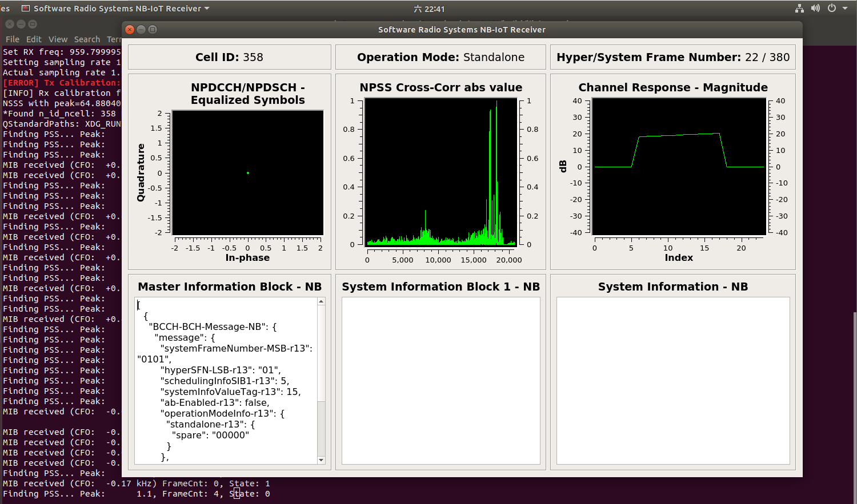Click the "BCCH-BCH-Message-NB" line
Image resolution: width=857 pixels, height=504 pixels.
pyautogui.click(x=213, y=326)
